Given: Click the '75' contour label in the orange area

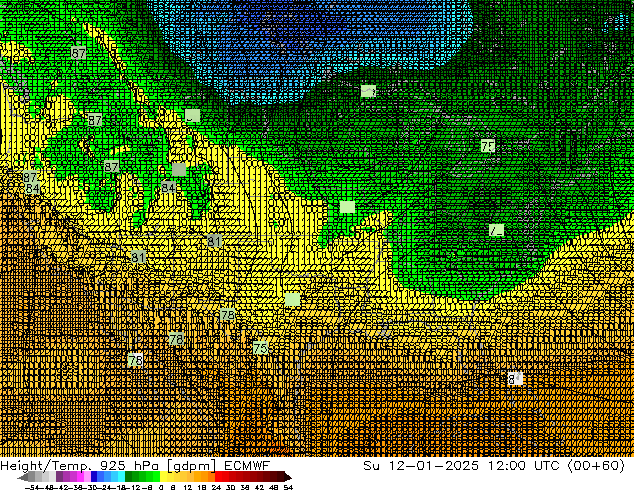Looking at the screenshot, I should tap(260, 348).
